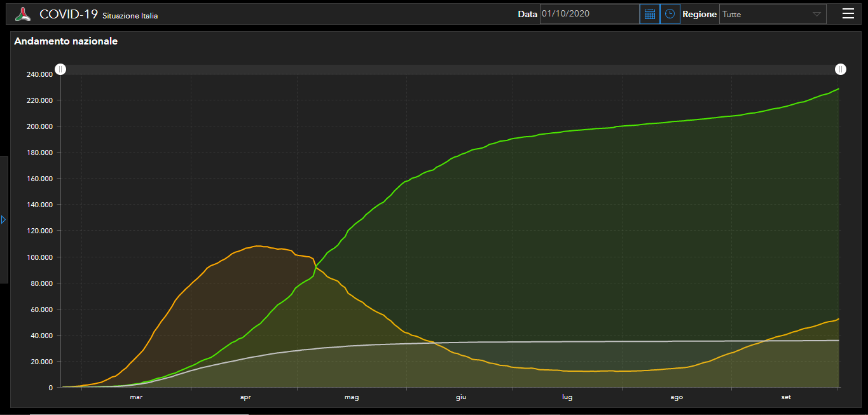This screenshot has width=868, height=415.
Task: Click the 'mar' x-axis label
Action: [136, 397]
